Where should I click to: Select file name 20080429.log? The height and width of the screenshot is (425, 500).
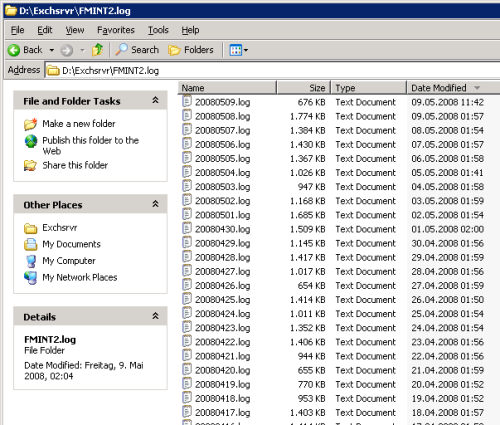[x=222, y=244]
